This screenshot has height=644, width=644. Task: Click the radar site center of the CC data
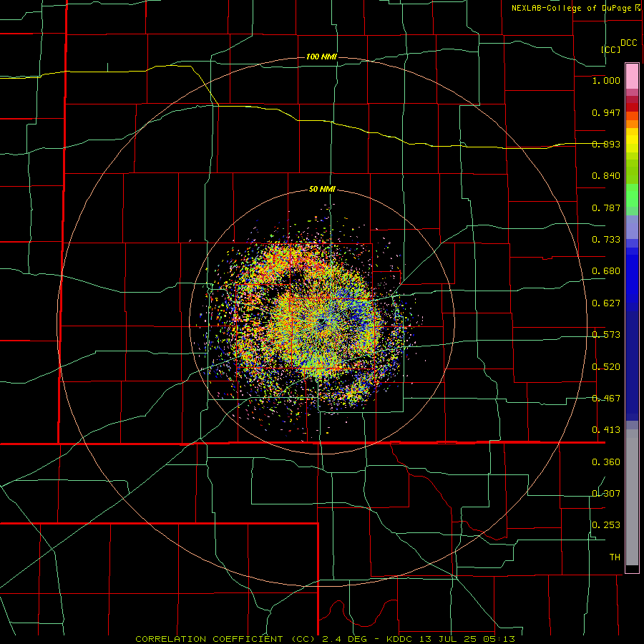click(321, 321)
